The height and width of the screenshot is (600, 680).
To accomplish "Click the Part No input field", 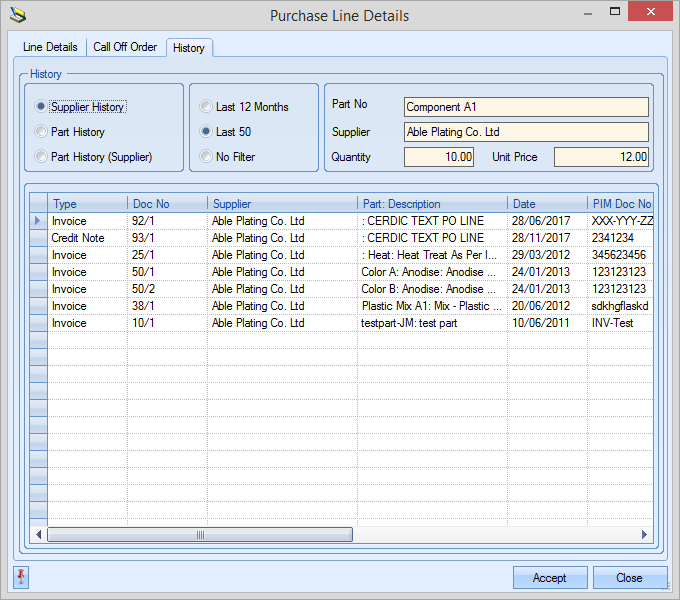I will [526, 107].
